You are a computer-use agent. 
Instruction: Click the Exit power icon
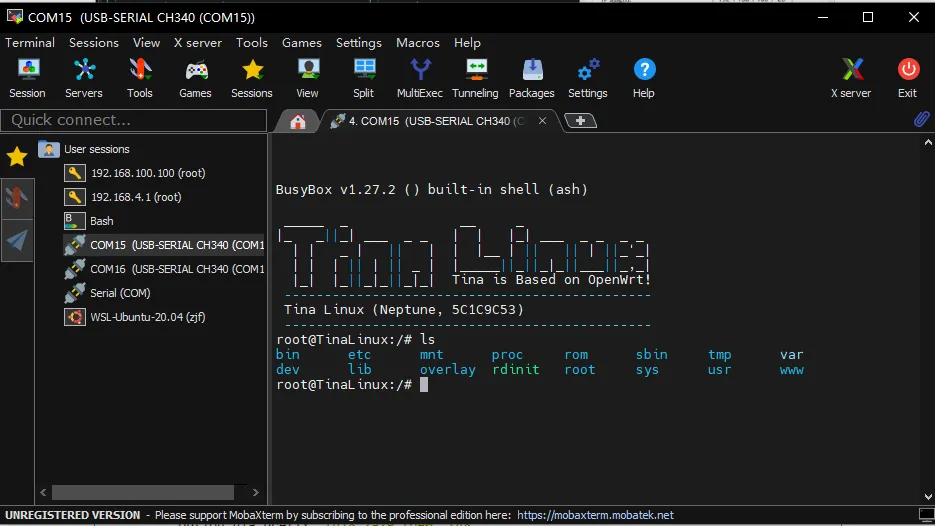[x=907, y=78]
